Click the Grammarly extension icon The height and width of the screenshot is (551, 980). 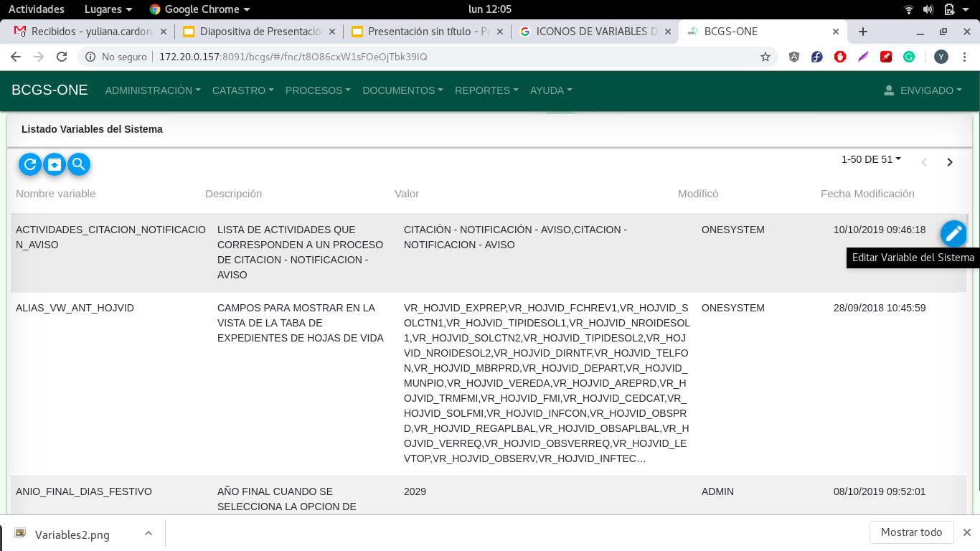click(909, 57)
